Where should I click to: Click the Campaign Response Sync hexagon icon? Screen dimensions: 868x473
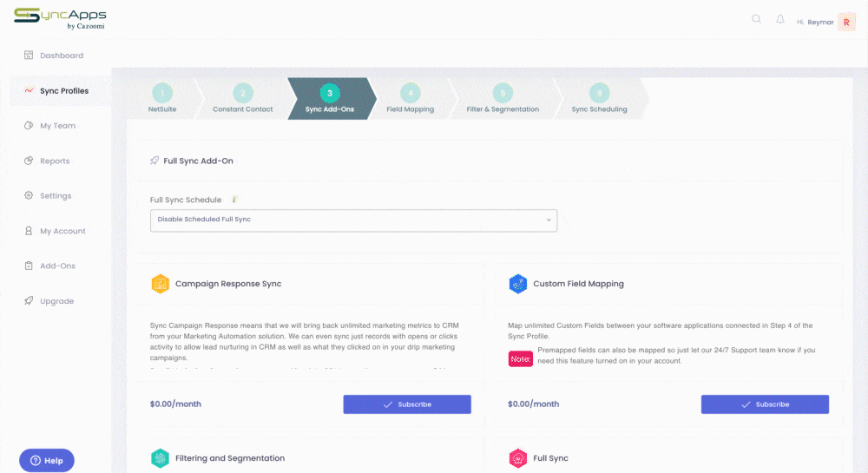(160, 284)
